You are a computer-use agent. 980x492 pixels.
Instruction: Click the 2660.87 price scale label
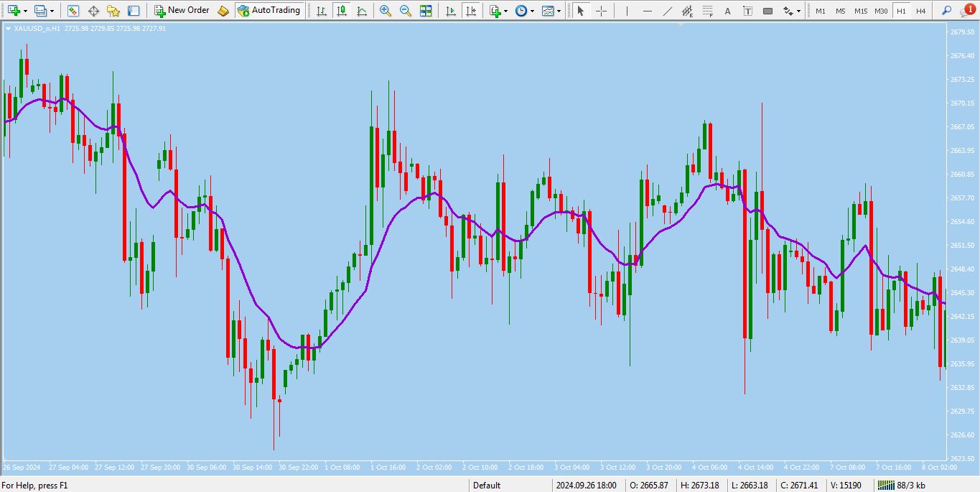[x=961, y=174]
